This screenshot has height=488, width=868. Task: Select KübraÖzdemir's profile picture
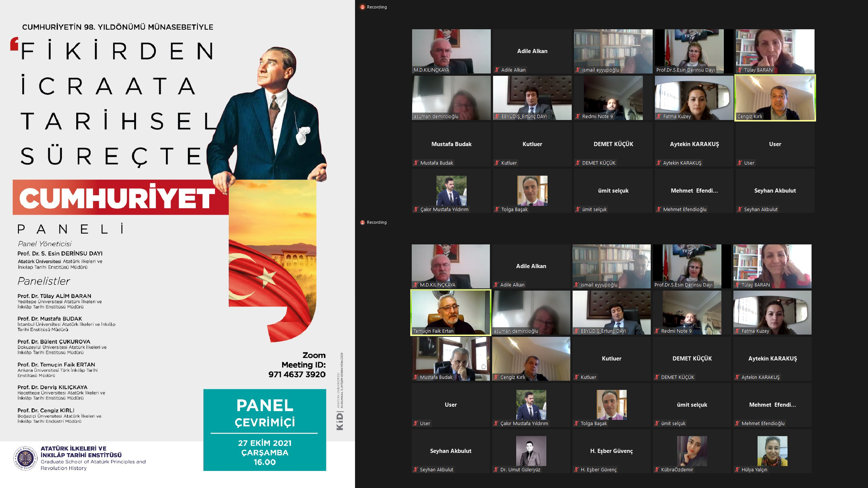[692, 451]
